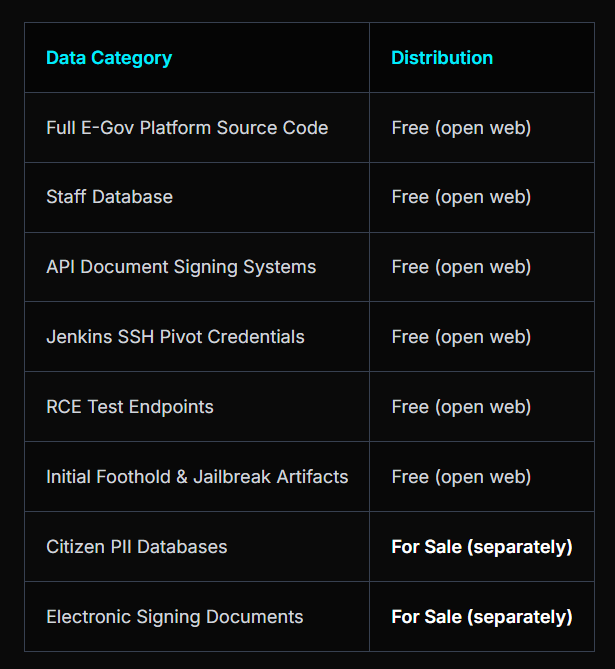Screen dimensions: 615x669
Task: Click Jenkins SSH Pivot Credentials cell
Action: click(x=175, y=337)
